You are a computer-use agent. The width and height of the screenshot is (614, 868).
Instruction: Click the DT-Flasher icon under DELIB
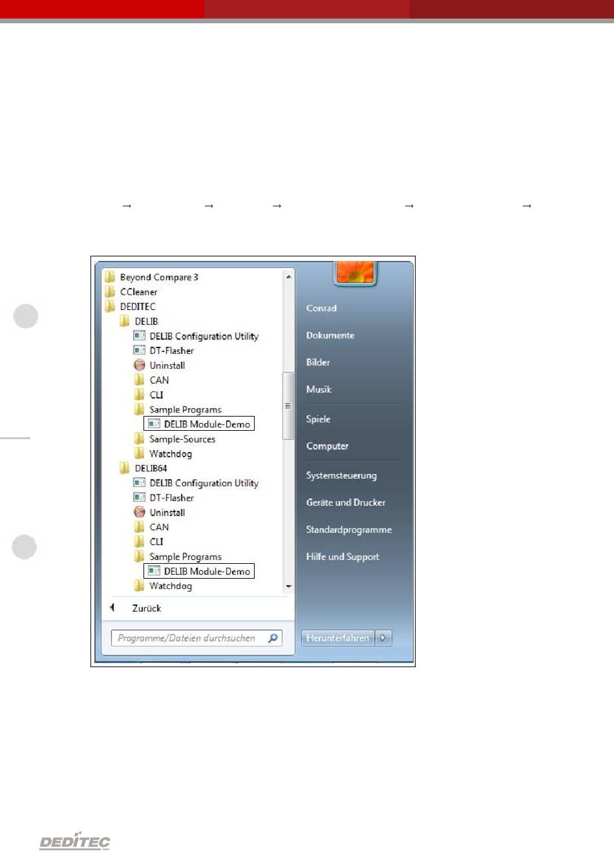[139, 350]
